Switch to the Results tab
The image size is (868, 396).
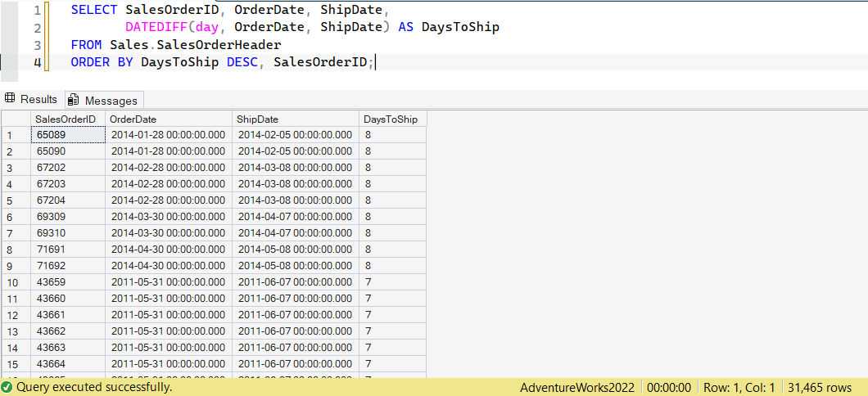[32, 100]
